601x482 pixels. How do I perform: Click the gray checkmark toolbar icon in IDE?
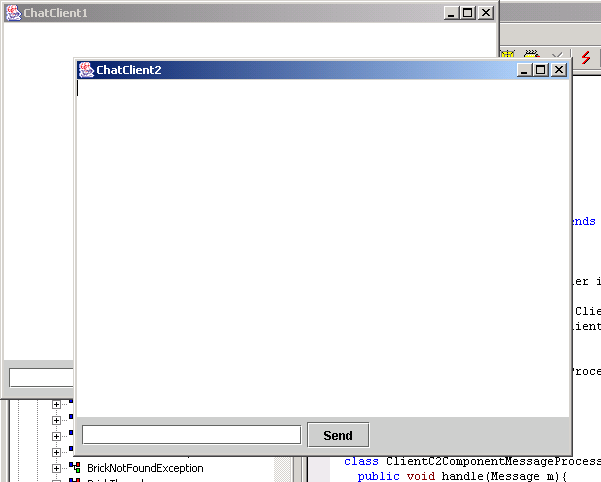[x=557, y=56]
